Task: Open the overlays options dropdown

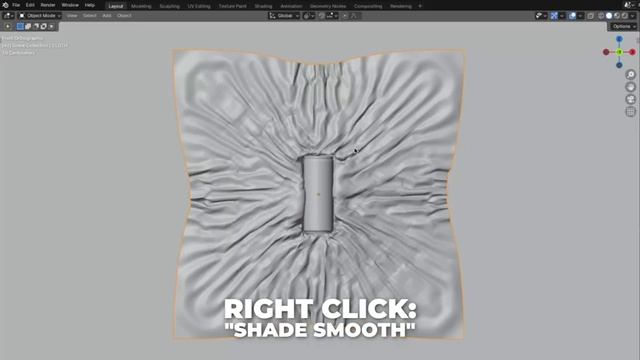Action: (580, 16)
